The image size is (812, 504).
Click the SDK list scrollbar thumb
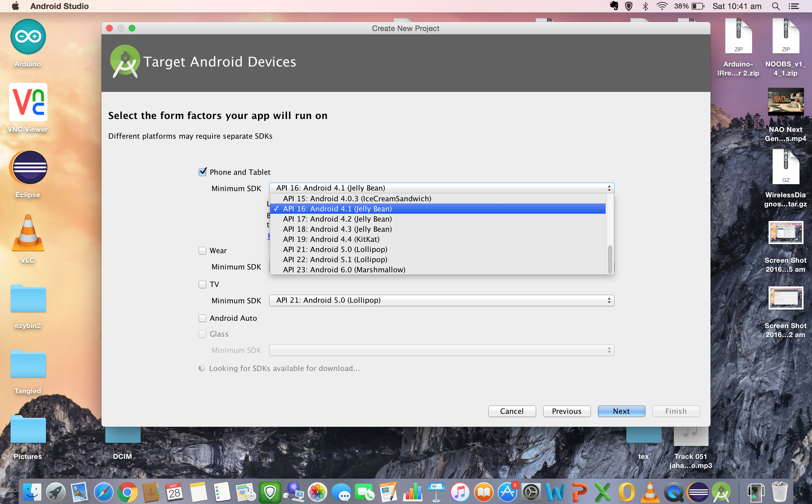[610, 260]
